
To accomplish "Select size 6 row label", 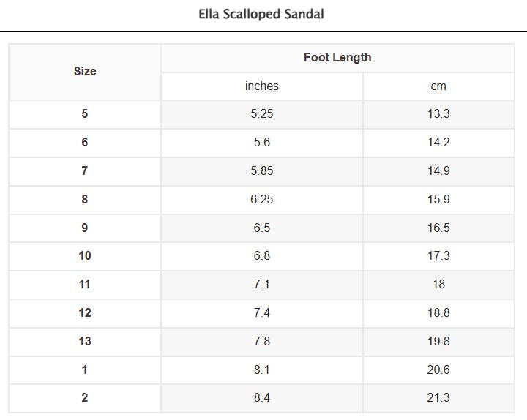I will [x=85, y=143].
